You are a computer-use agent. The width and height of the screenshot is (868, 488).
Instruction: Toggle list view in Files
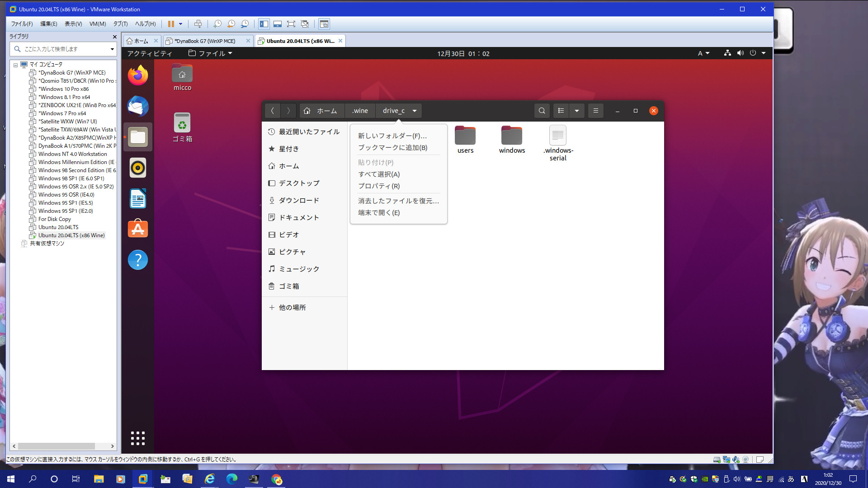tap(561, 111)
